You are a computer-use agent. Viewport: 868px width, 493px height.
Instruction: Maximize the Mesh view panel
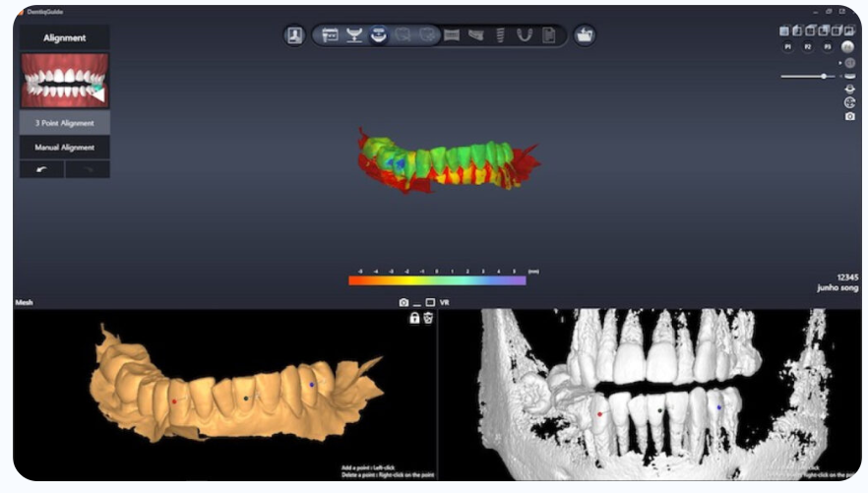(x=430, y=302)
